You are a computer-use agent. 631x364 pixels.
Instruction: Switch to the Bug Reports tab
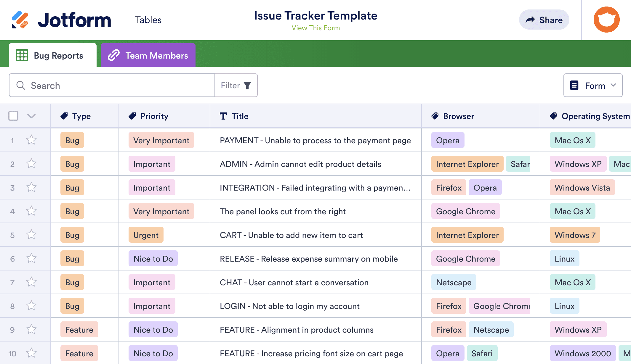coord(53,55)
